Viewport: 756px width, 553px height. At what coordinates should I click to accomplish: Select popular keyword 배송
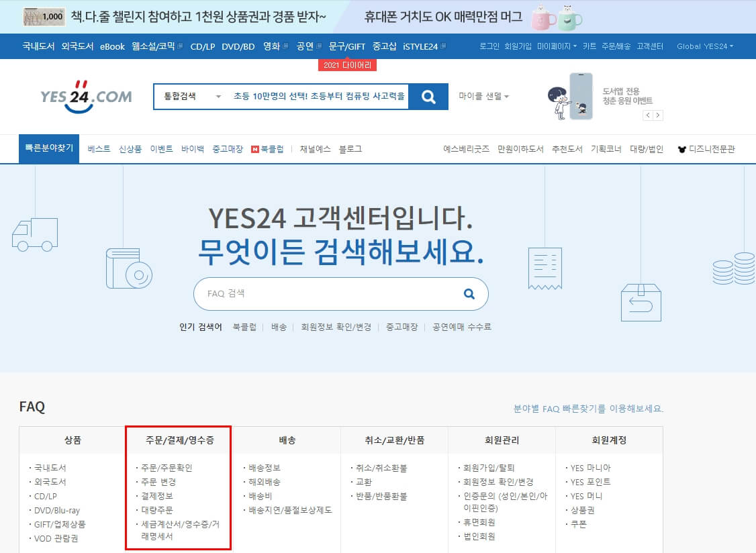pyautogui.click(x=279, y=327)
